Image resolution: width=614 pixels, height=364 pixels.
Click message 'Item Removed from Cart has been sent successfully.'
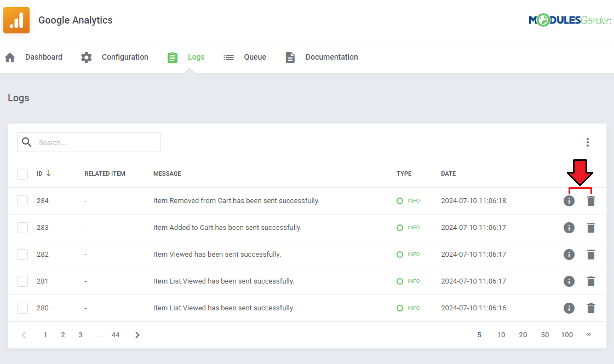tap(237, 201)
